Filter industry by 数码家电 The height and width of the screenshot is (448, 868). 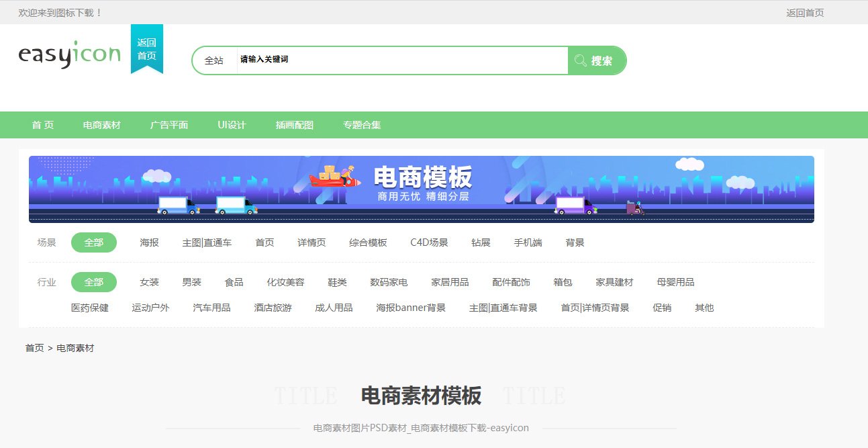[389, 282]
